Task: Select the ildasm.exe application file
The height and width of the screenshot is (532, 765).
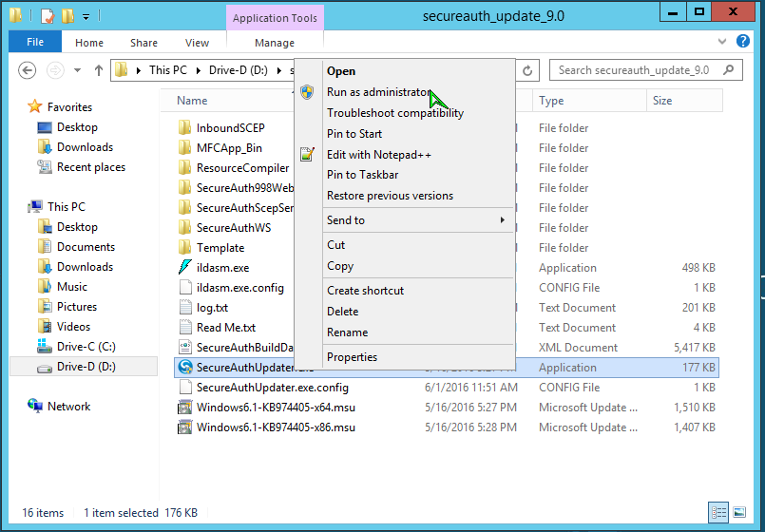Action: coord(222,268)
